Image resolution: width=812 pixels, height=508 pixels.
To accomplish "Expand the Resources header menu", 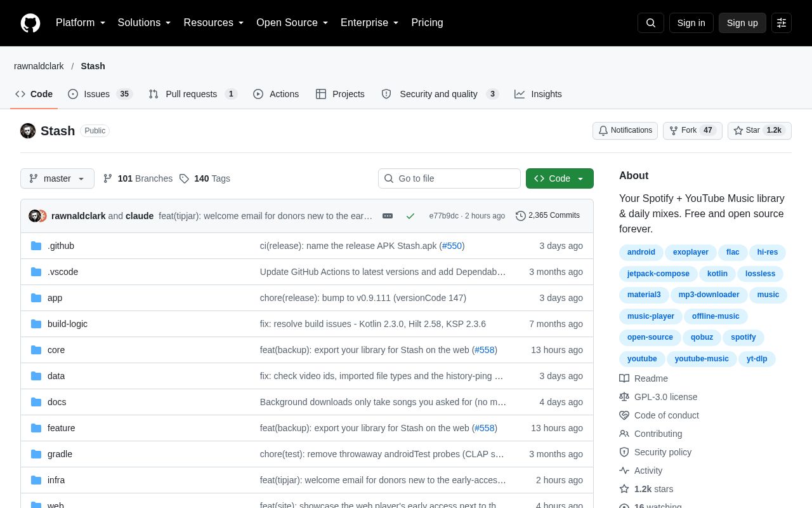I will (x=214, y=23).
